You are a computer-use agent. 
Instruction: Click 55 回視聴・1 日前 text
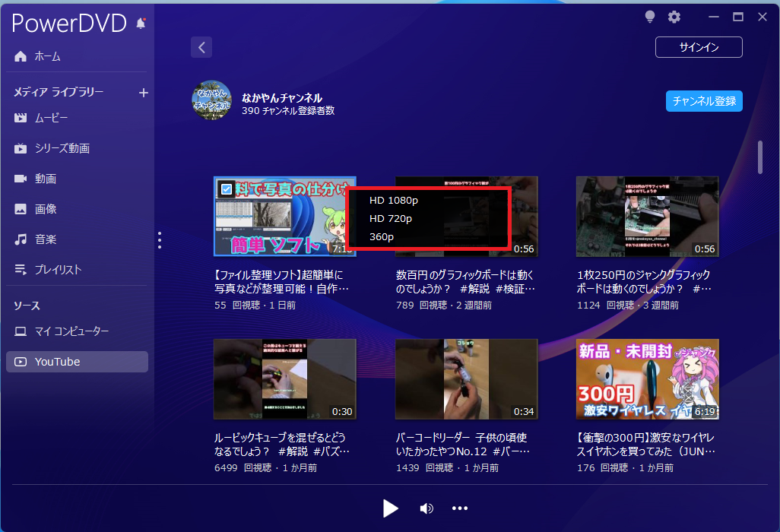point(255,306)
